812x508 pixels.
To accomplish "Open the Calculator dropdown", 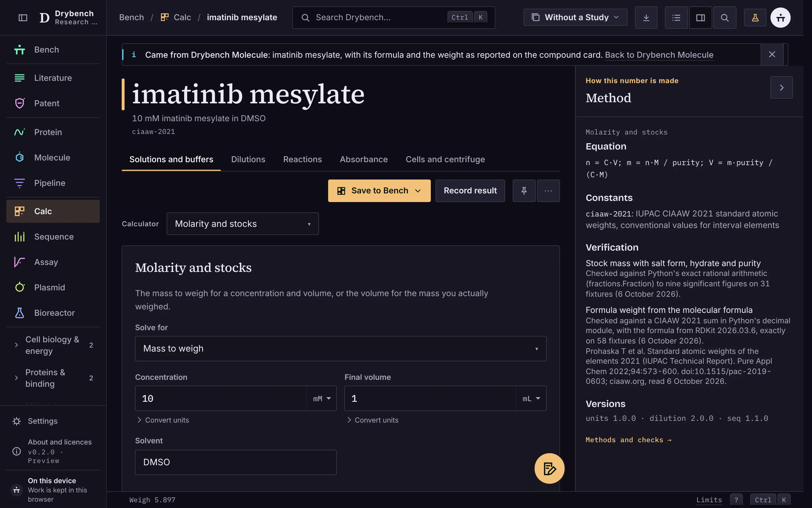I will click(x=243, y=224).
